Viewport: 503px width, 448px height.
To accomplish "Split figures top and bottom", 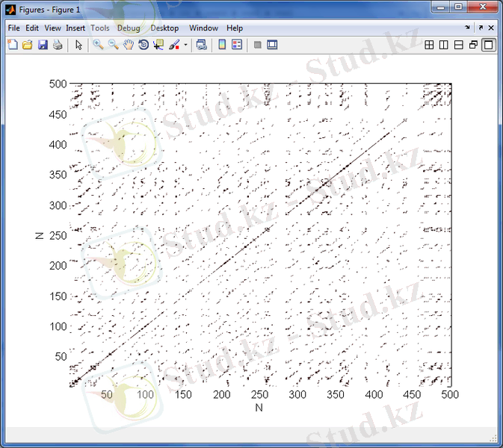I will click(x=459, y=45).
